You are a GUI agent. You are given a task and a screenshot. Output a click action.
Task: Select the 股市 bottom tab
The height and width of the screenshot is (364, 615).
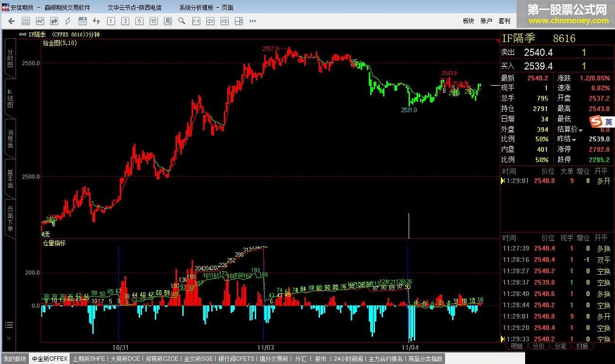(x=321, y=359)
